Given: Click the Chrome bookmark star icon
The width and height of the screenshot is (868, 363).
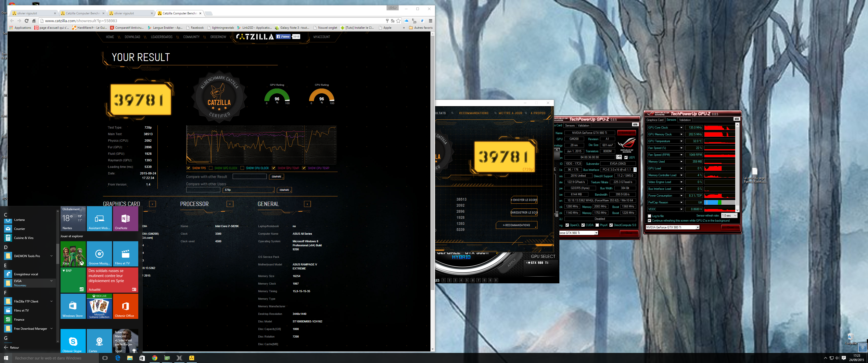Looking at the screenshot, I should click(x=398, y=21).
